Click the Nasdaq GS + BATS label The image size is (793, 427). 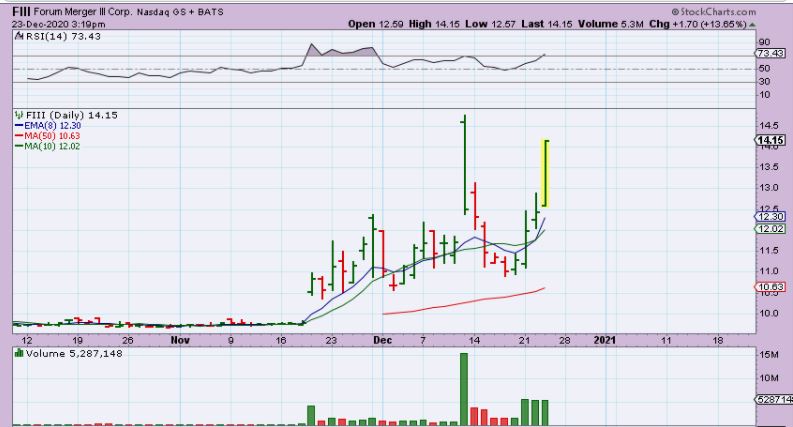tap(180, 12)
